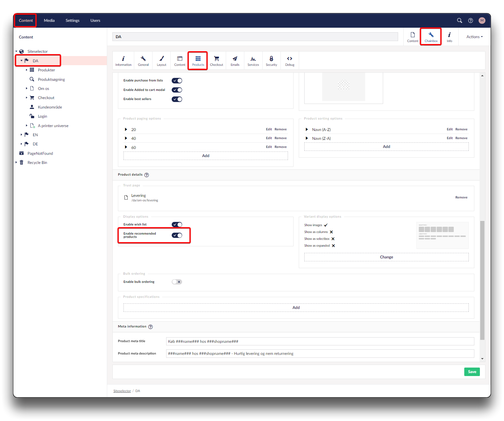Remove the 40 paging option
Viewport: 504px width, 421px height.
click(281, 138)
